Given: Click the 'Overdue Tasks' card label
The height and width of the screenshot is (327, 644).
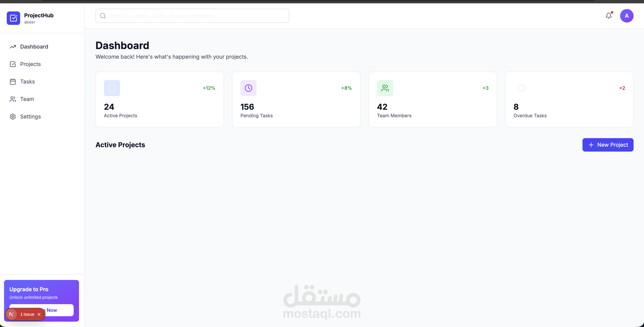Looking at the screenshot, I should pos(530,116).
